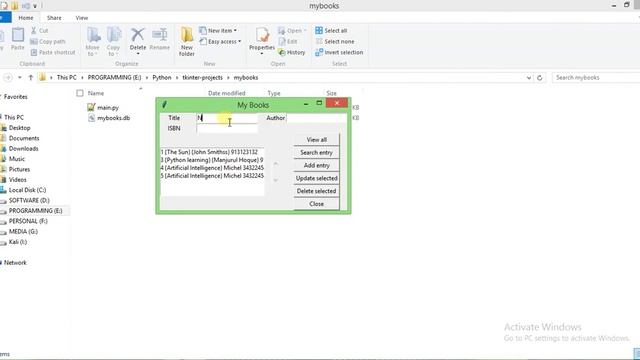Click in the ISBN input field
This screenshot has width=640, height=360.
pos(227,128)
